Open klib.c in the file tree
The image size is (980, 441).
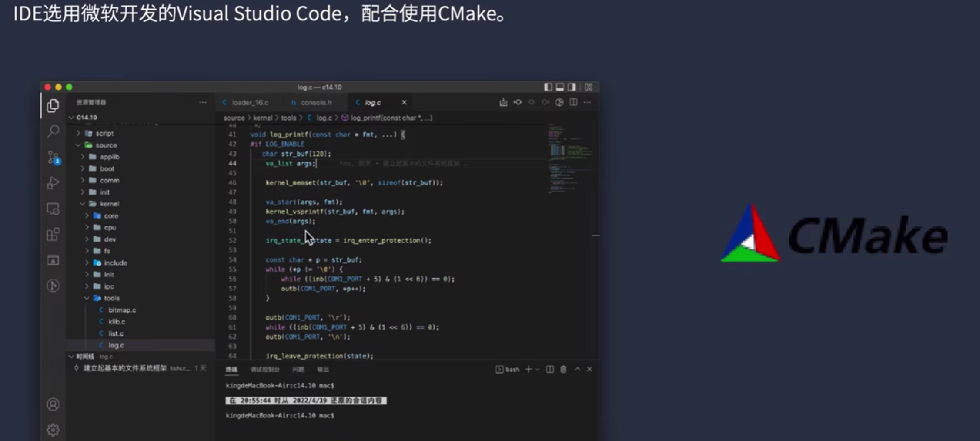(x=117, y=322)
